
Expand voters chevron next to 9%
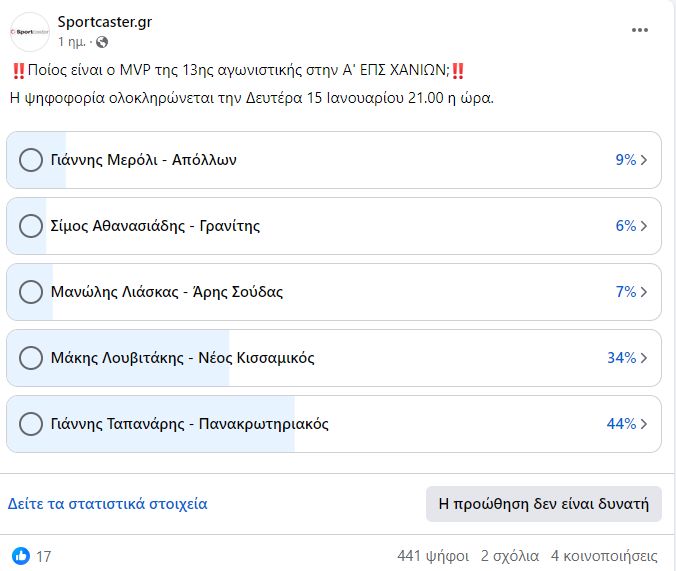(644, 160)
